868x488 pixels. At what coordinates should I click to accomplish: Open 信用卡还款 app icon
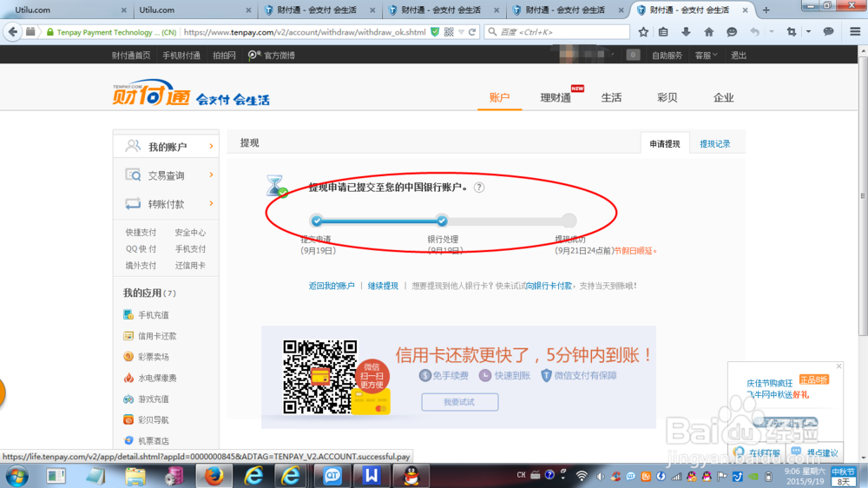[x=128, y=336]
